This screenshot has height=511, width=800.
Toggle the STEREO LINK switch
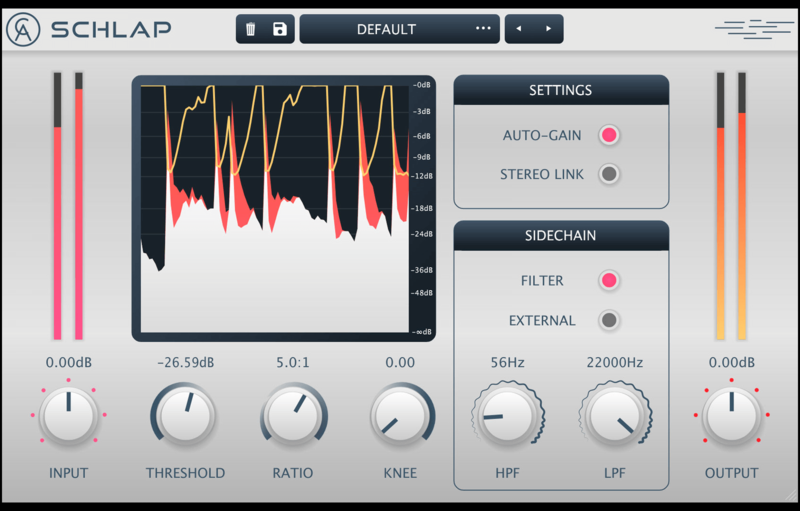(609, 174)
